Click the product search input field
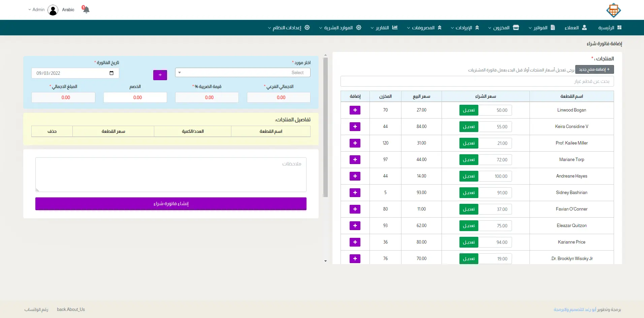Screen dimensions: 644x318 tap(477, 82)
